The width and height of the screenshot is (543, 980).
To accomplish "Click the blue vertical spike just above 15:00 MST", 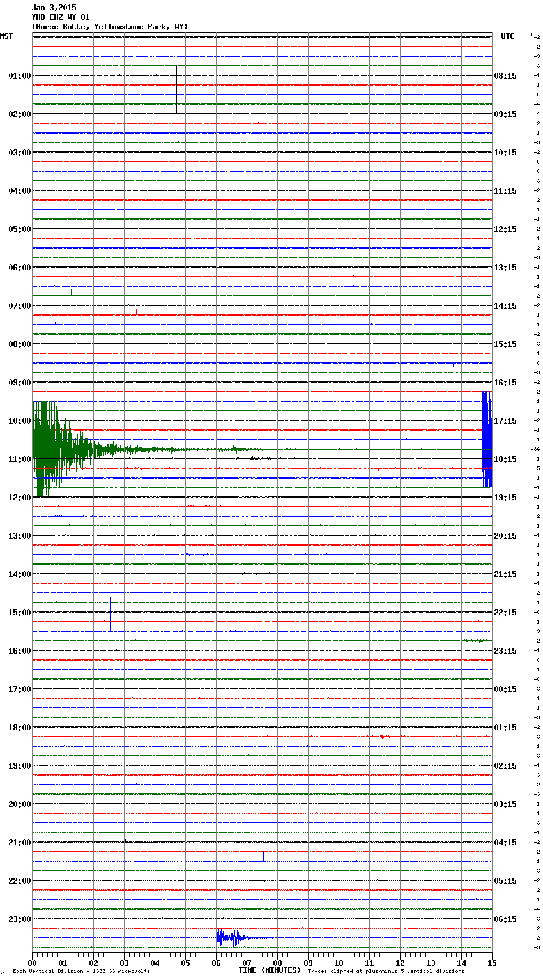I will coord(110,614).
